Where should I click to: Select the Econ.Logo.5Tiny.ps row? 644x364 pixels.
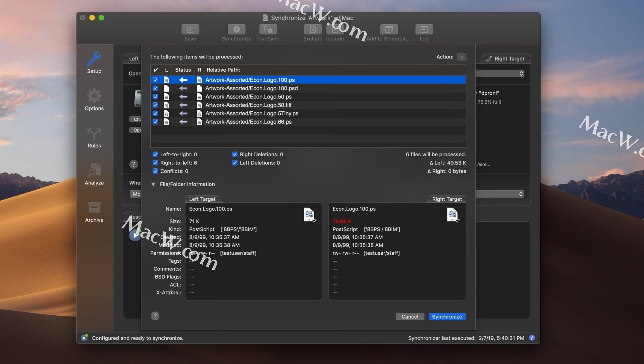tap(252, 113)
